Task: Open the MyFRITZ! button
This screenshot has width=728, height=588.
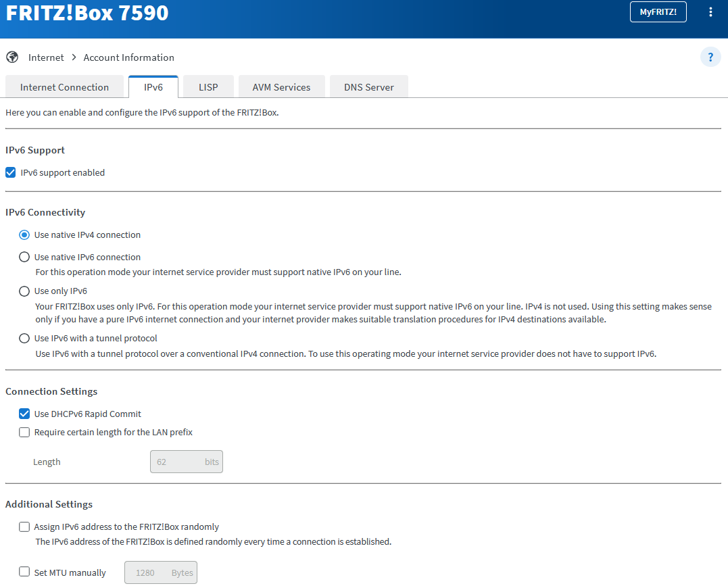Action: pyautogui.click(x=658, y=12)
